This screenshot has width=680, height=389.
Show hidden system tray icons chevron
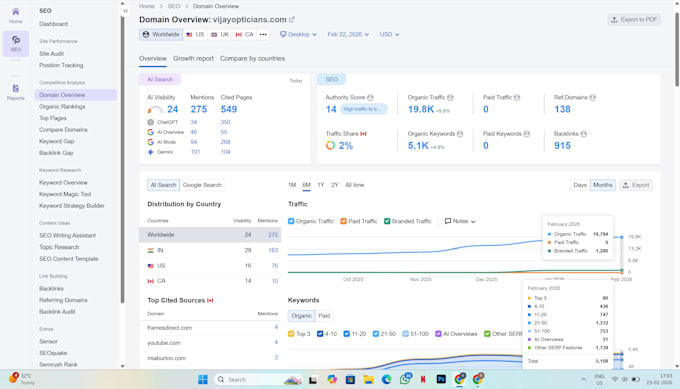(x=583, y=379)
